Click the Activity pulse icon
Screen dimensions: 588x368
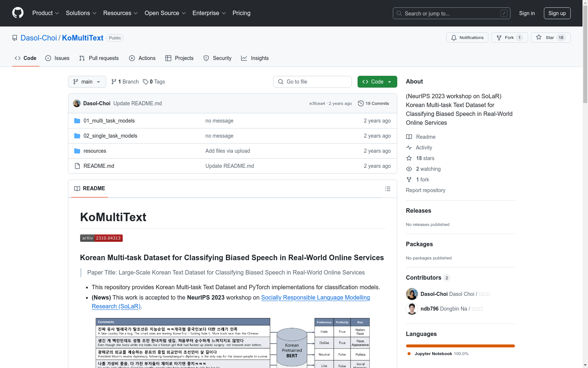[409, 148]
